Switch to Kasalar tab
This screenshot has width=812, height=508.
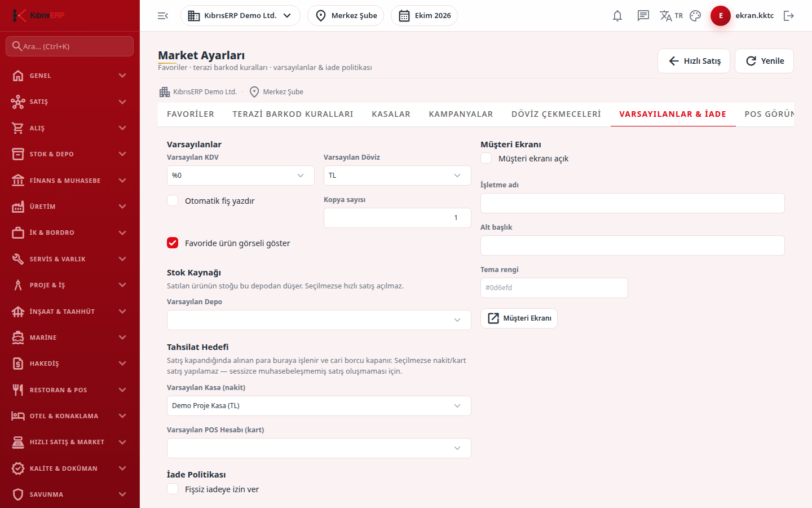(391, 114)
